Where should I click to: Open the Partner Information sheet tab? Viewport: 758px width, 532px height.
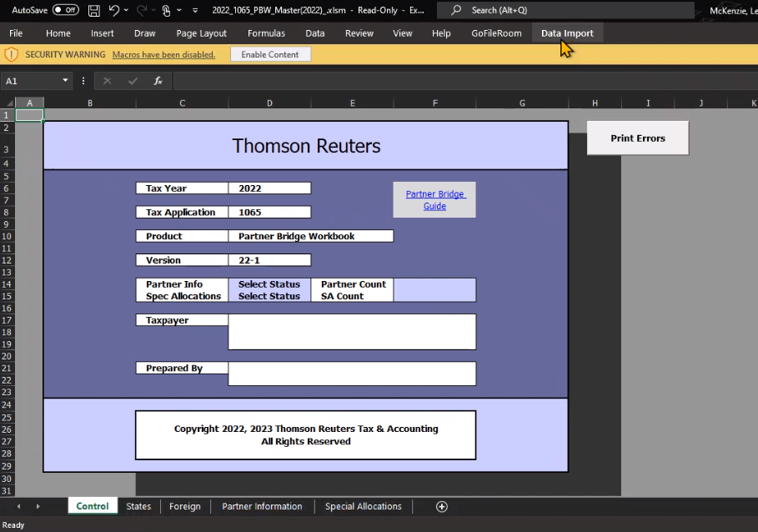coord(262,506)
